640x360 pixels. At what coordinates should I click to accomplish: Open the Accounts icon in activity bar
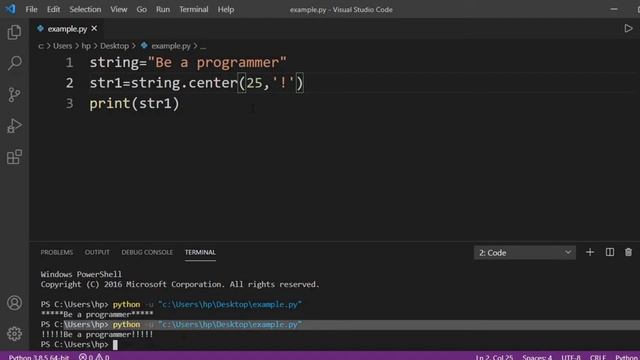point(14,303)
